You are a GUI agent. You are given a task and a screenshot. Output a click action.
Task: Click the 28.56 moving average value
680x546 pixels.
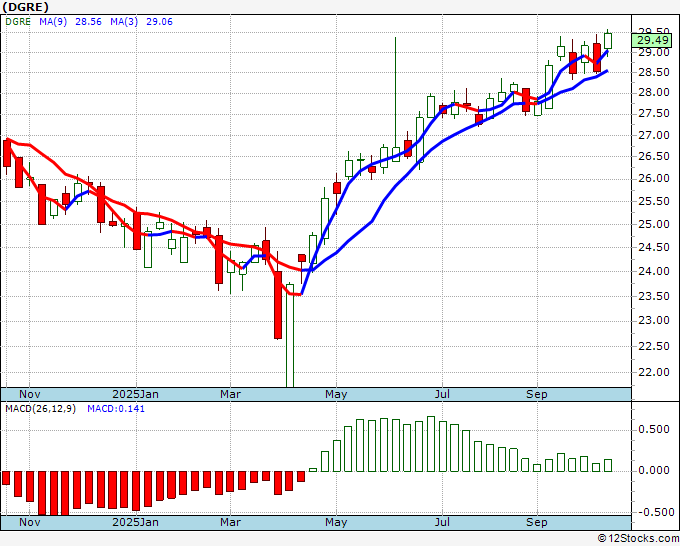(88, 22)
